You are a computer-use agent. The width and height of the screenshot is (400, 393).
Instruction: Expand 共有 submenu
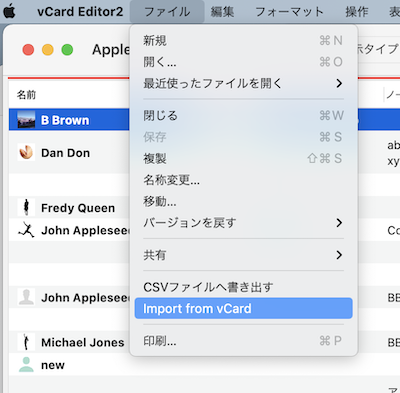pos(244,255)
